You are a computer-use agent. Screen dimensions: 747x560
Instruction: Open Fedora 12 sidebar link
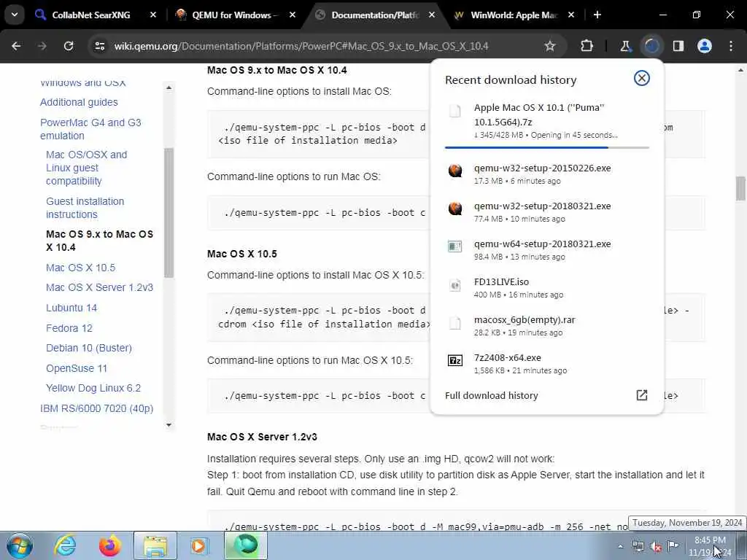click(69, 328)
